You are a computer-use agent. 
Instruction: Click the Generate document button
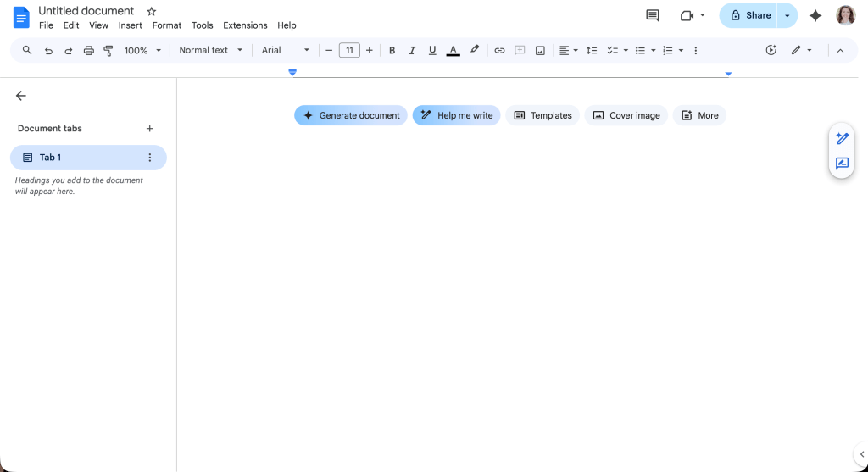click(351, 115)
